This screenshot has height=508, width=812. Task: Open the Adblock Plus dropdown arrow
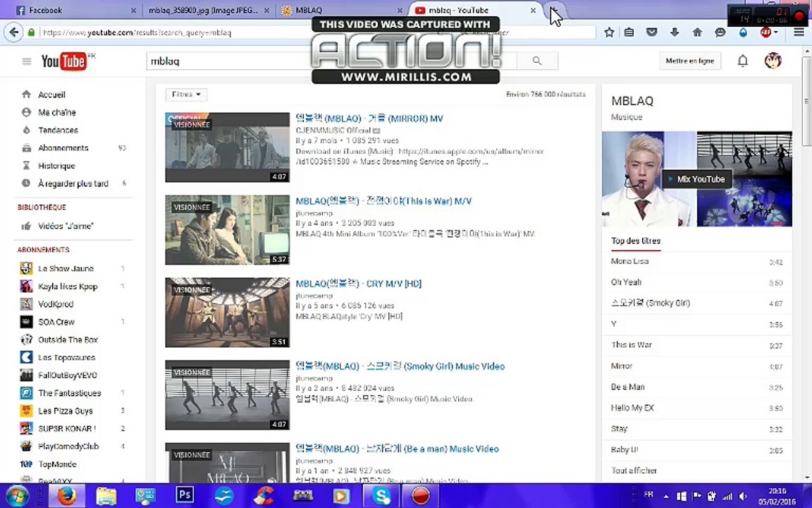pyautogui.click(x=776, y=32)
